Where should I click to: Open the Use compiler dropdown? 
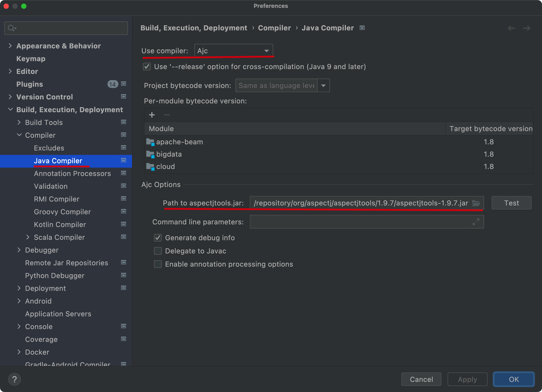(266, 50)
